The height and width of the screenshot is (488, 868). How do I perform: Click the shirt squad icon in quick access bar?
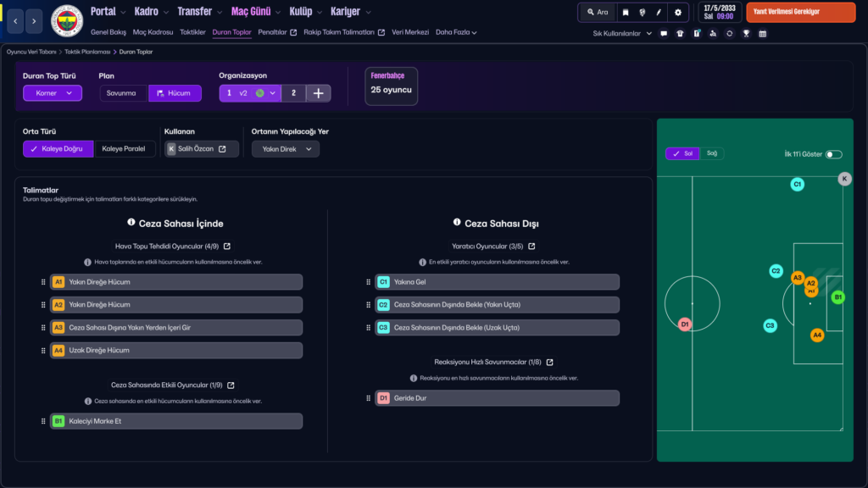click(x=680, y=33)
